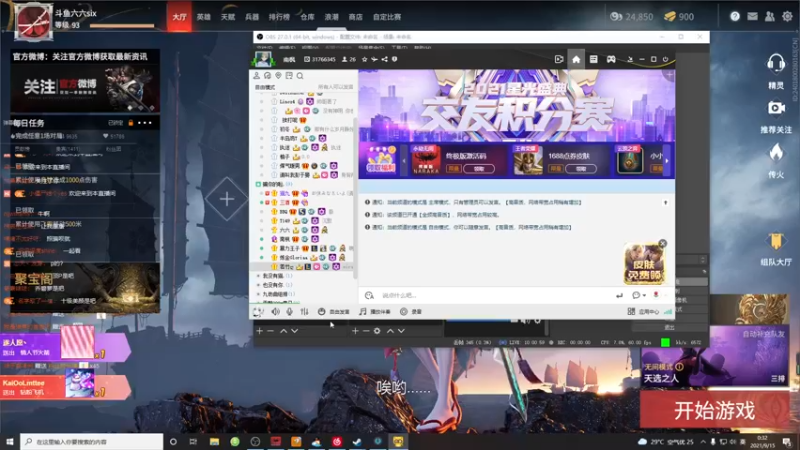Open the game help question-mark icon
Viewport: 800px width, 450px height.
pyautogui.click(x=735, y=16)
